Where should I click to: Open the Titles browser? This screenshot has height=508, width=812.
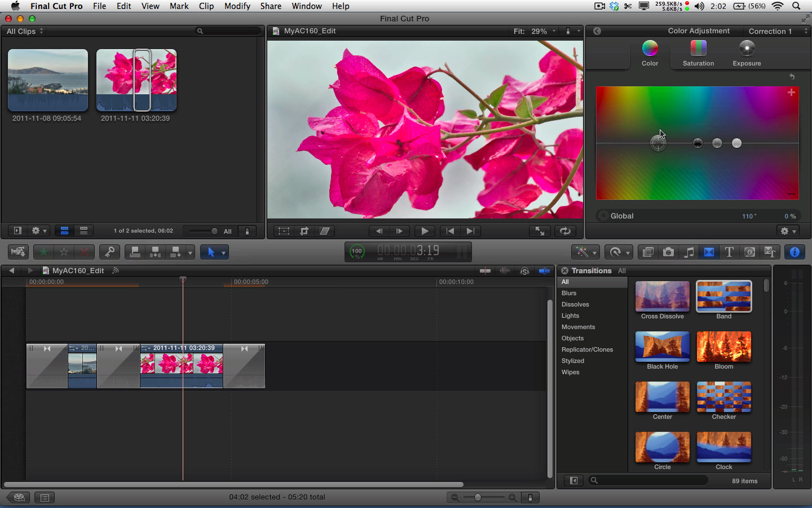pyautogui.click(x=729, y=252)
